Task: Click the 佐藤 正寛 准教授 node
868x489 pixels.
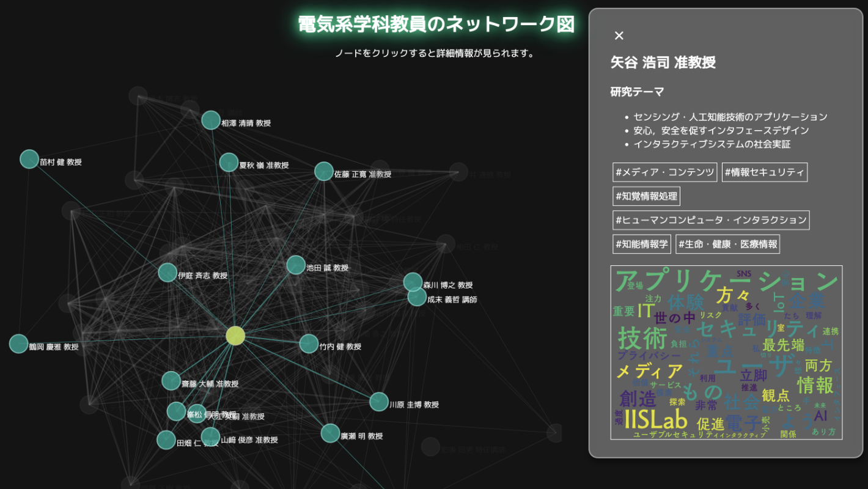Action: (x=324, y=172)
